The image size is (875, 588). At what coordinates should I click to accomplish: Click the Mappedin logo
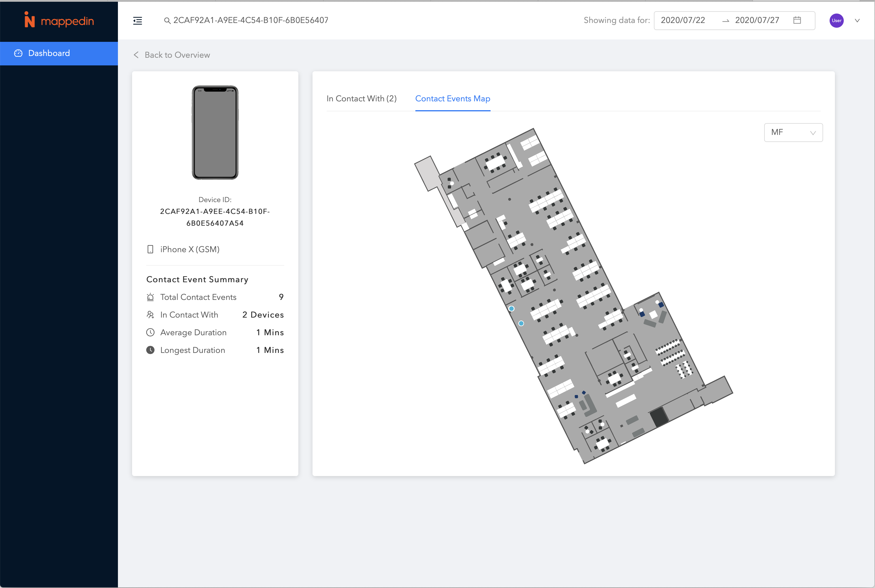pyautogui.click(x=59, y=20)
